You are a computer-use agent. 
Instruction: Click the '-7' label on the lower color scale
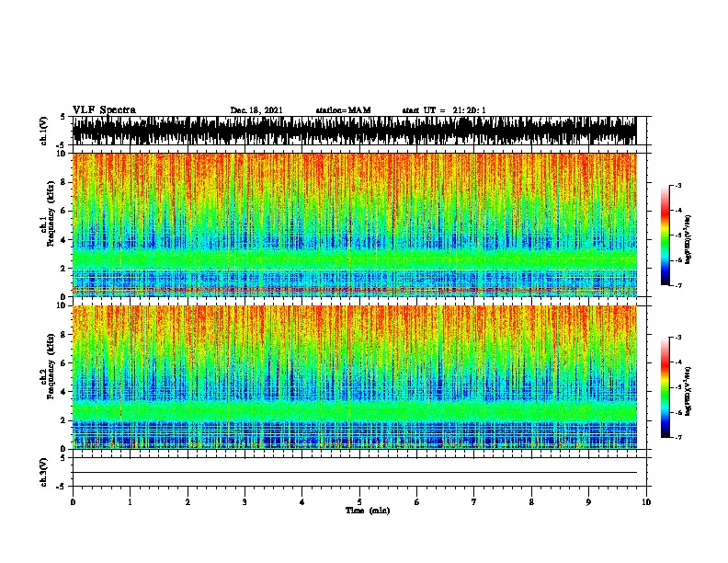[677, 438]
